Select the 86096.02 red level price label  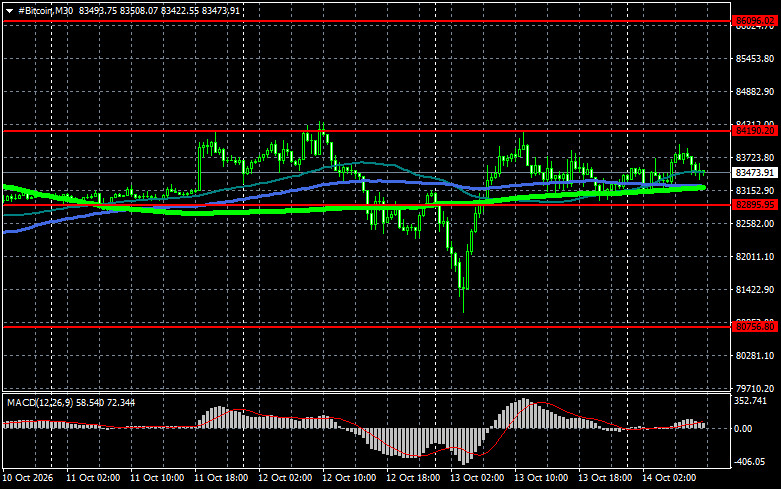pyautogui.click(x=755, y=21)
